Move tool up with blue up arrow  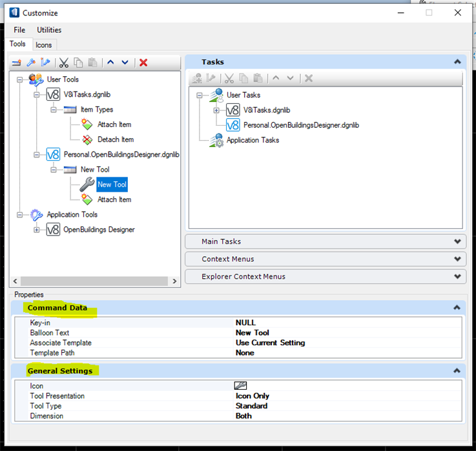tap(110, 63)
